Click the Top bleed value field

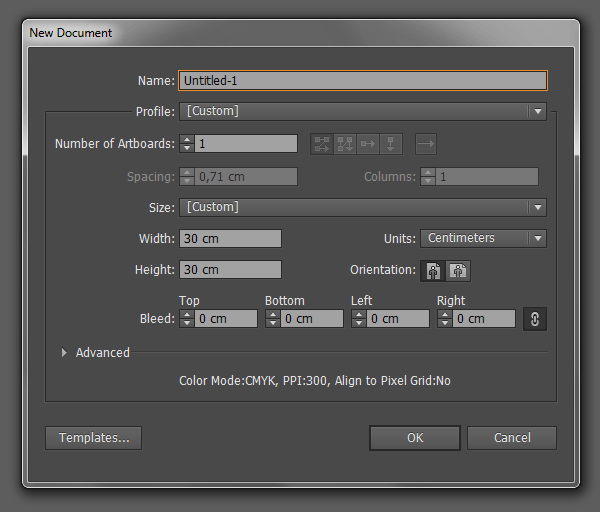tap(226, 319)
